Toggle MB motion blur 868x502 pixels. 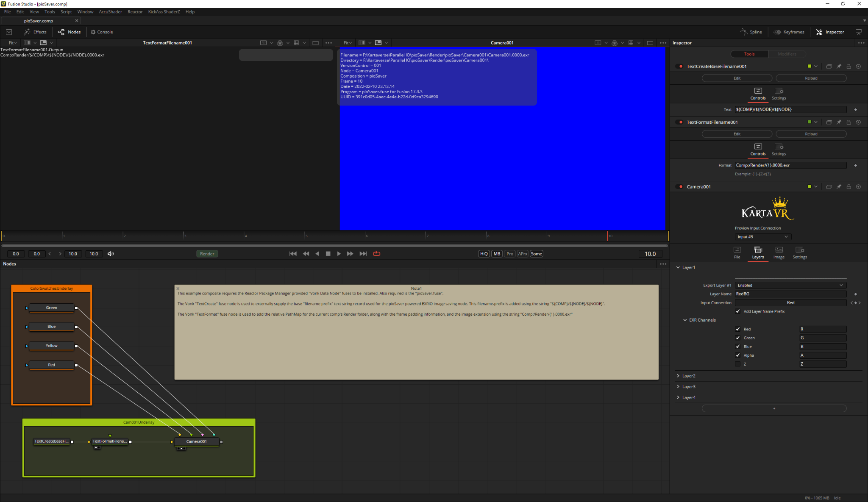point(497,254)
